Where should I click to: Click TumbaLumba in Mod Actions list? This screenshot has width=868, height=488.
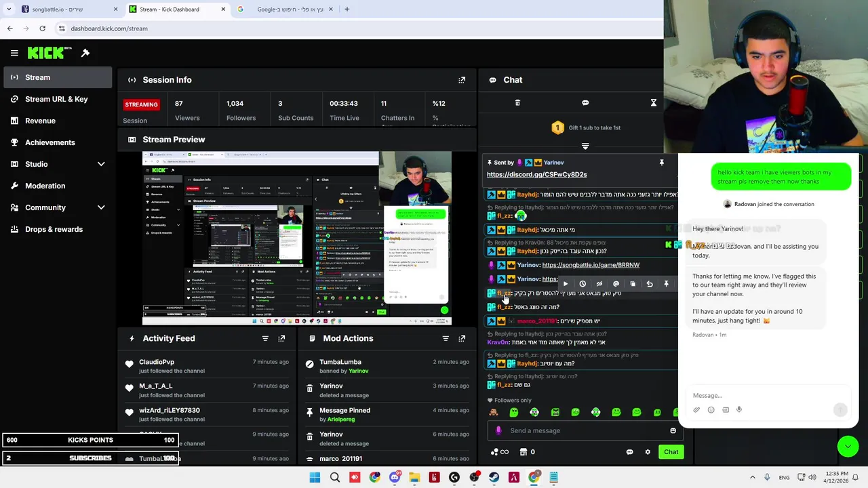[340, 362]
